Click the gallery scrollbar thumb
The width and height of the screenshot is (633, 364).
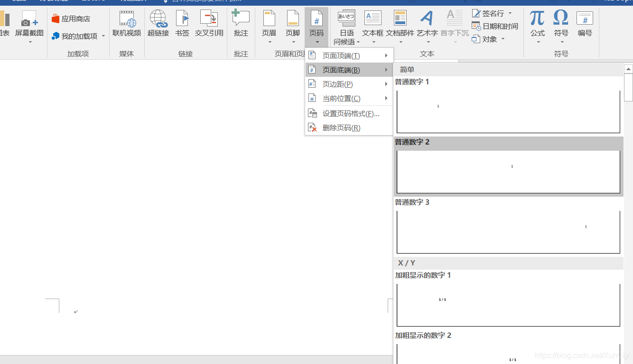pos(628,88)
